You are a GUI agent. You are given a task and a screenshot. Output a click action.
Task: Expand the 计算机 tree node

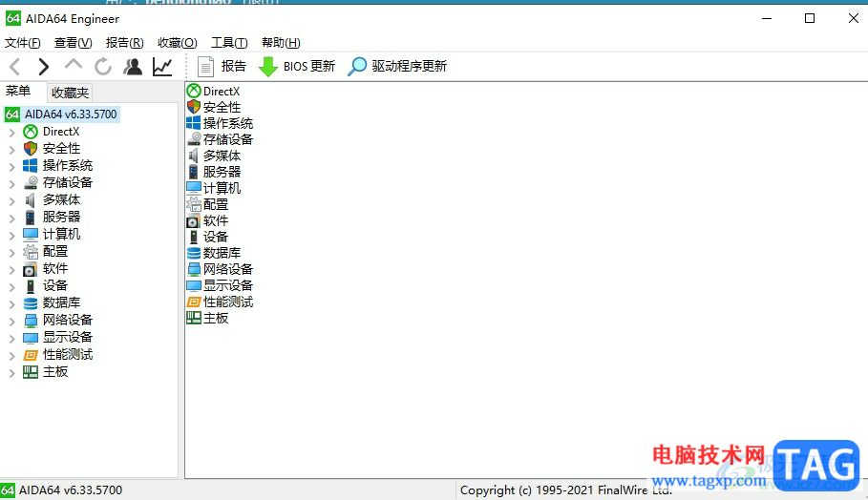click(x=11, y=235)
